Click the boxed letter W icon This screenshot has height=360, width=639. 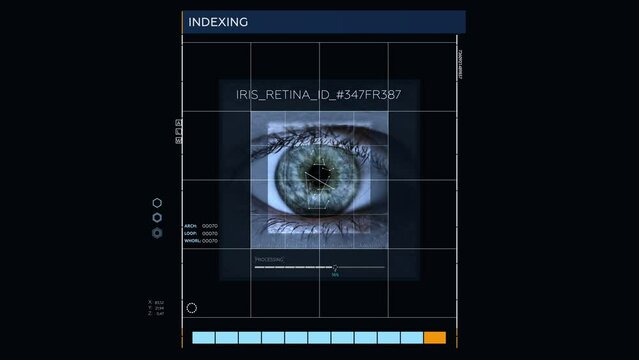click(178, 140)
